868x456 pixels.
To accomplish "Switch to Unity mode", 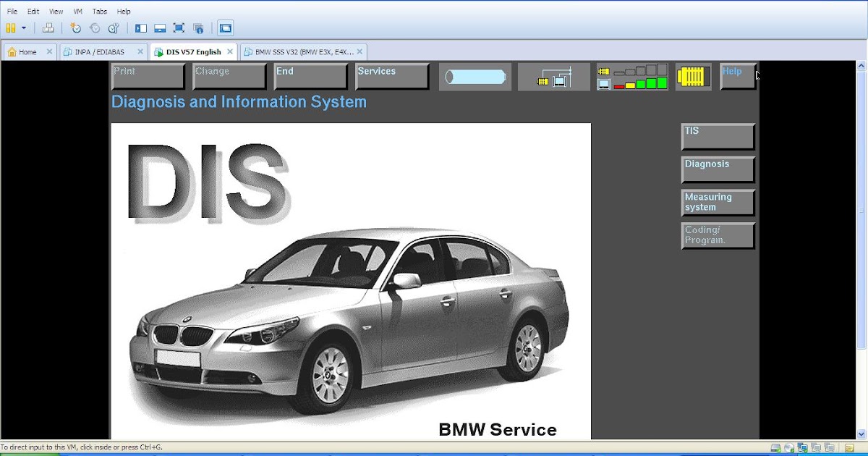I will pyautogui.click(x=198, y=28).
